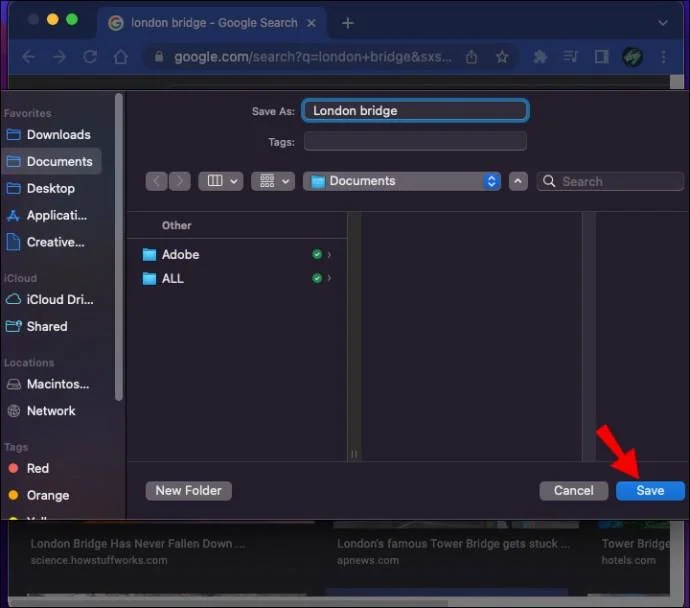
Task: Expand the ALL folder chevron
Action: 329,278
